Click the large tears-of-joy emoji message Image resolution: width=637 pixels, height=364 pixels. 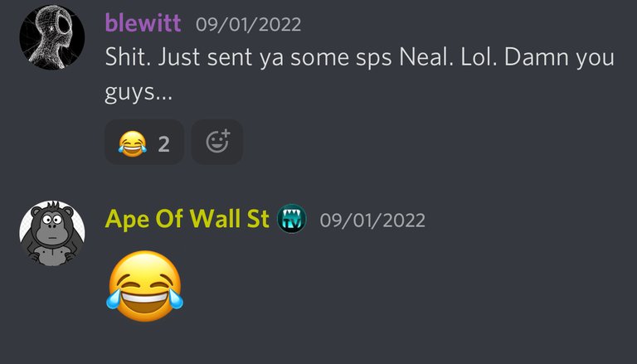coord(144,286)
